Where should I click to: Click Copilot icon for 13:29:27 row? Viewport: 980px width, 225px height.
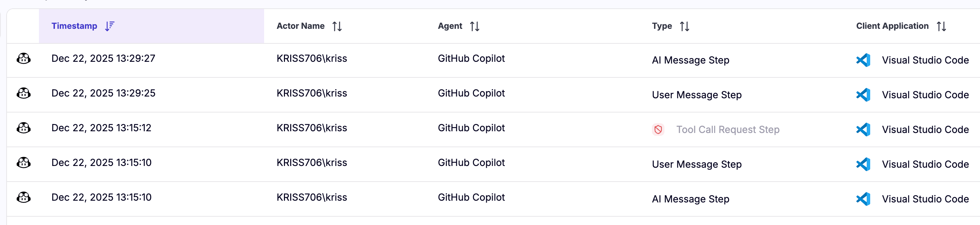24,59
